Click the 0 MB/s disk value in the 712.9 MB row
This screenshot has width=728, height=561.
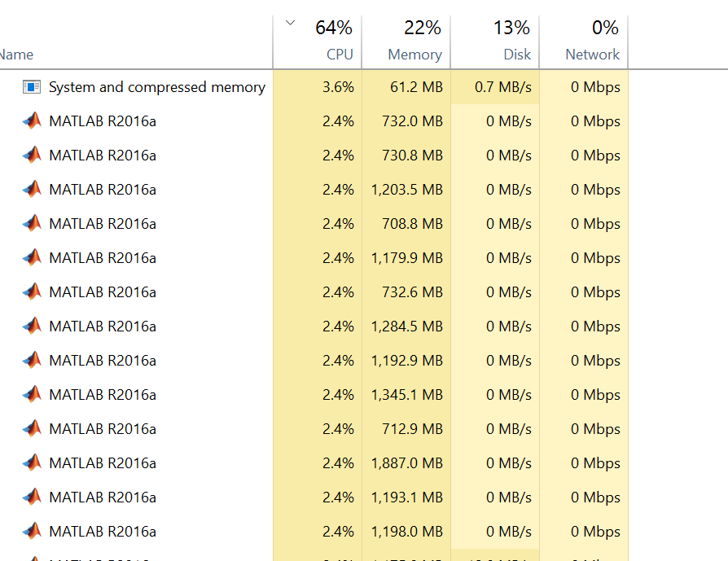tap(509, 428)
